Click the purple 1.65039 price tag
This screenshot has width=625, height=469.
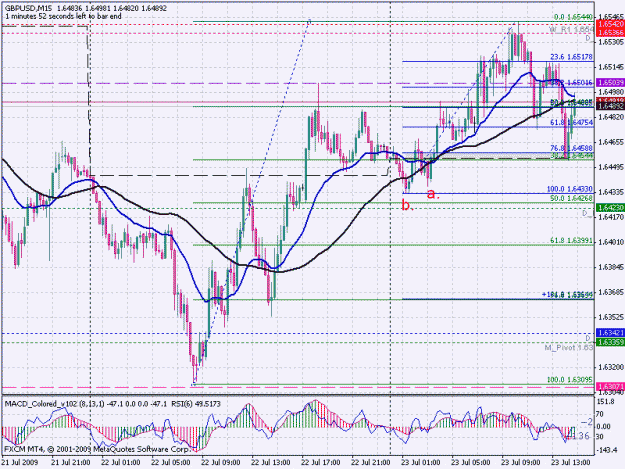pos(609,83)
